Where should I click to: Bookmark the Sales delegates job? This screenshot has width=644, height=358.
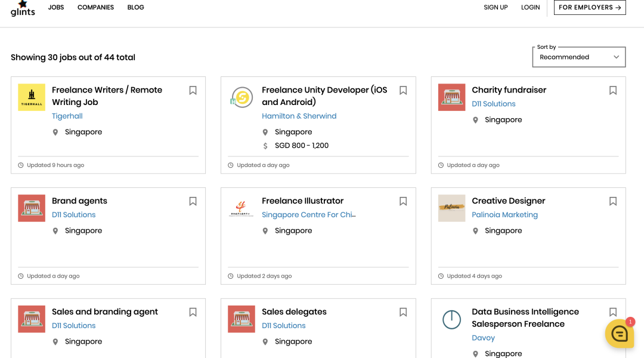pyautogui.click(x=403, y=313)
